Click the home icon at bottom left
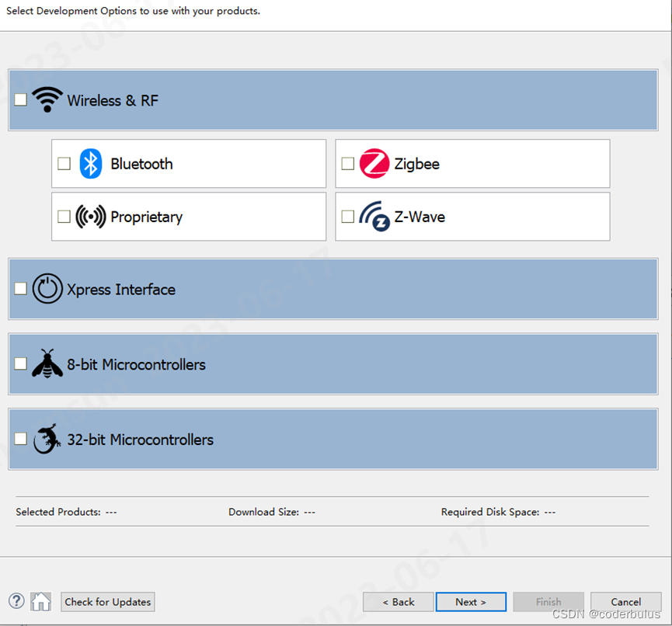 (x=40, y=601)
